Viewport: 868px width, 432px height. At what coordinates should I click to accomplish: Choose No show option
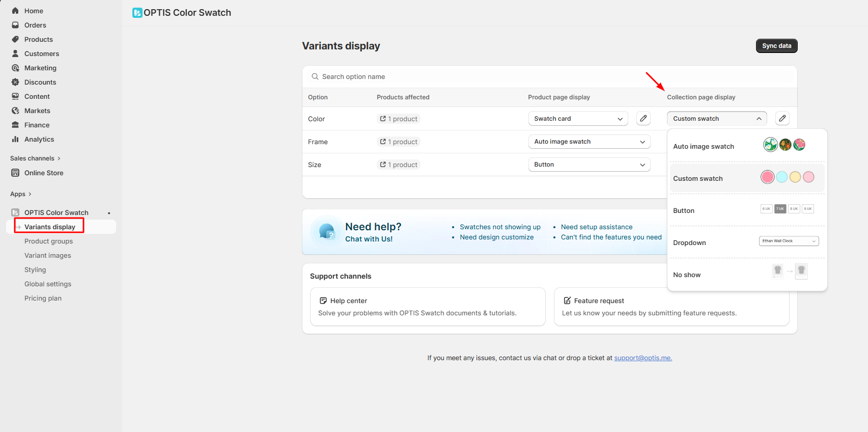747,275
